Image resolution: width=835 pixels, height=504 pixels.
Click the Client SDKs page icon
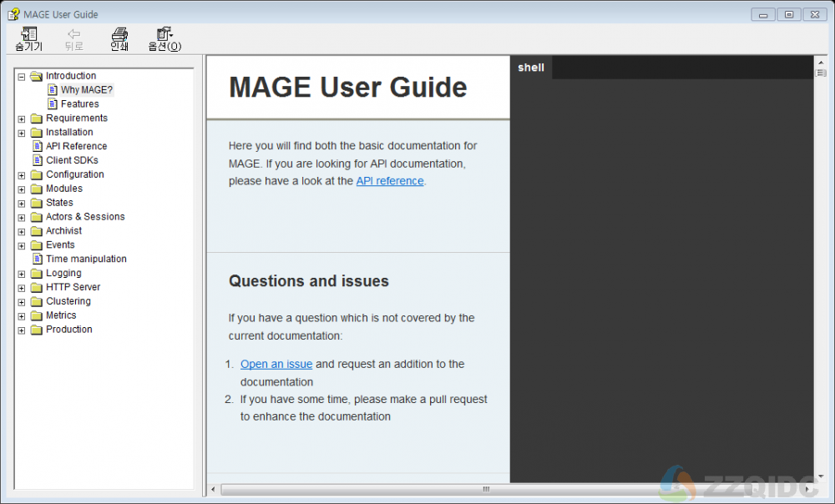[38, 160]
